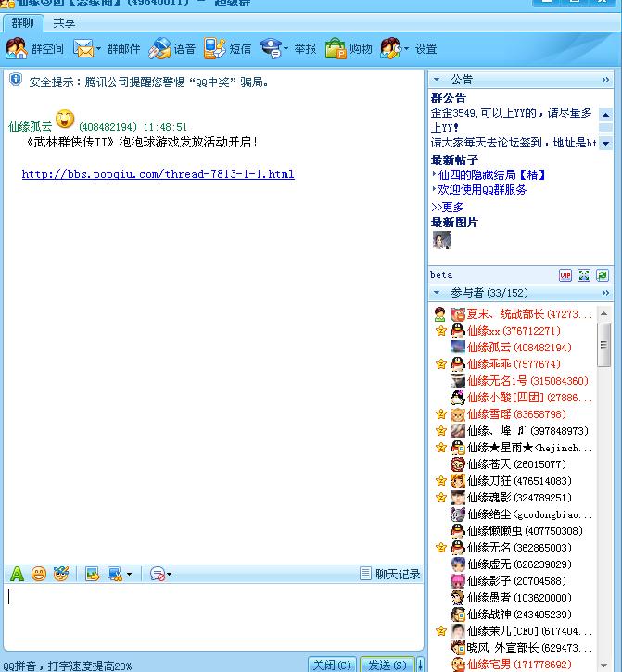Viewport: 622px width, 672px height.
Task: Open the screenshot tool dropdown arrow
Action: (129, 575)
